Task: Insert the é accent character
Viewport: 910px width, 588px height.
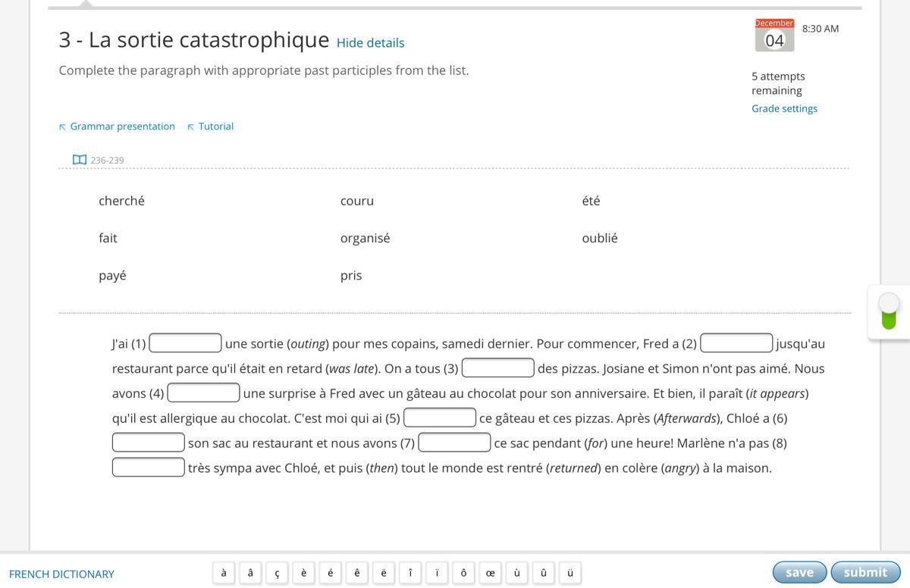Action: coord(330,573)
